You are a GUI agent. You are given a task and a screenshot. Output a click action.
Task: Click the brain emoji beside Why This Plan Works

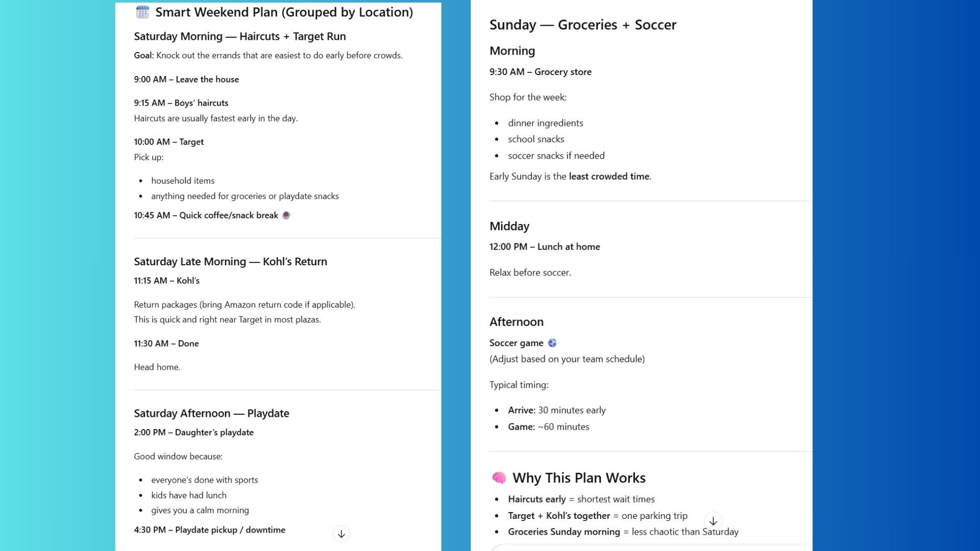(499, 478)
